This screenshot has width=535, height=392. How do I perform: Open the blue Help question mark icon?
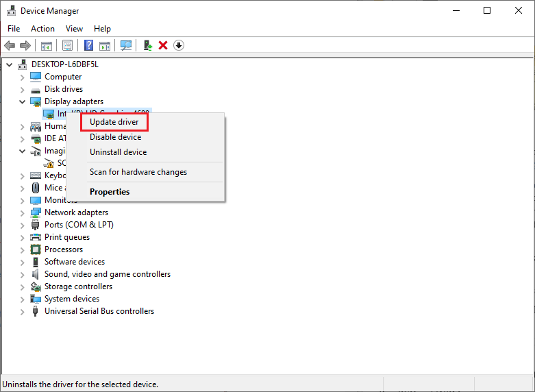pyautogui.click(x=89, y=45)
